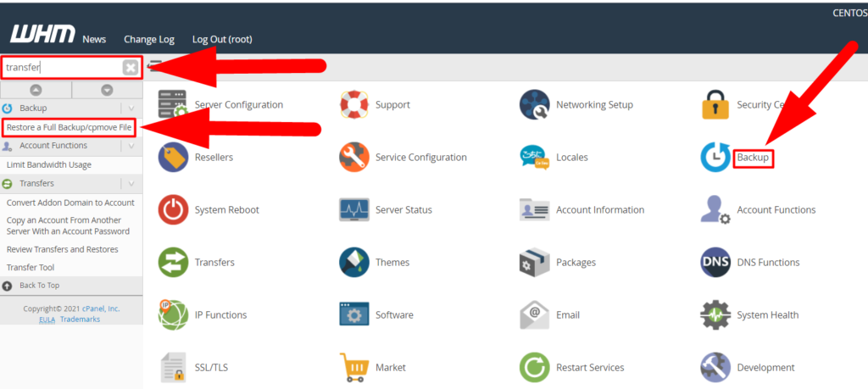Open the cPanel, Inc. copyright link
Image resolution: width=868 pixels, height=389 pixels.
tap(101, 308)
